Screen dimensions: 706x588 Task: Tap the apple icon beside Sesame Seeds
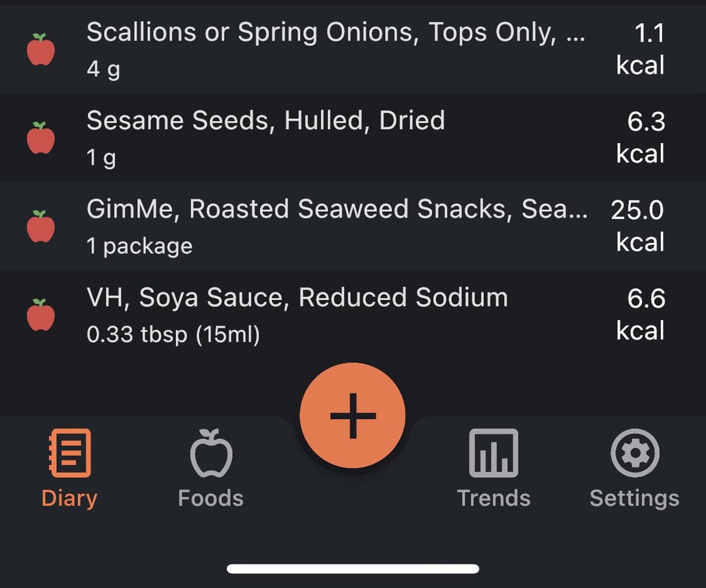[x=41, y=138]
